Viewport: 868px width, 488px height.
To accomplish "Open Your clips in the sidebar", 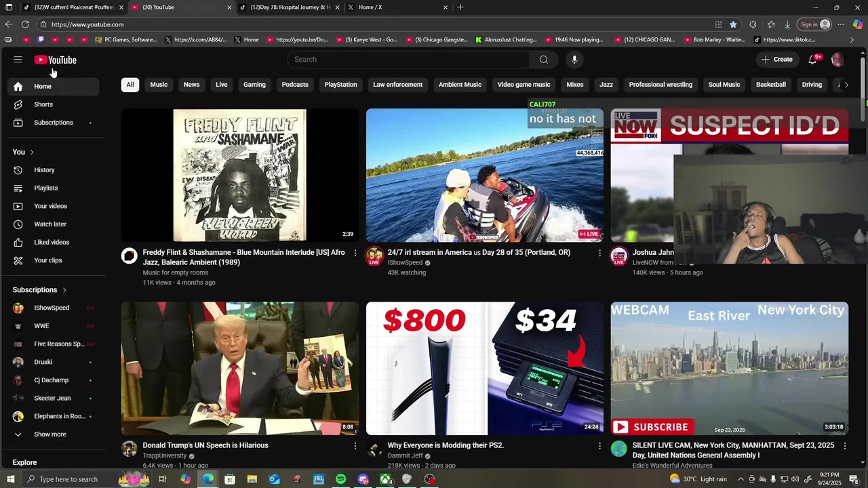I will tap(54, 260).
